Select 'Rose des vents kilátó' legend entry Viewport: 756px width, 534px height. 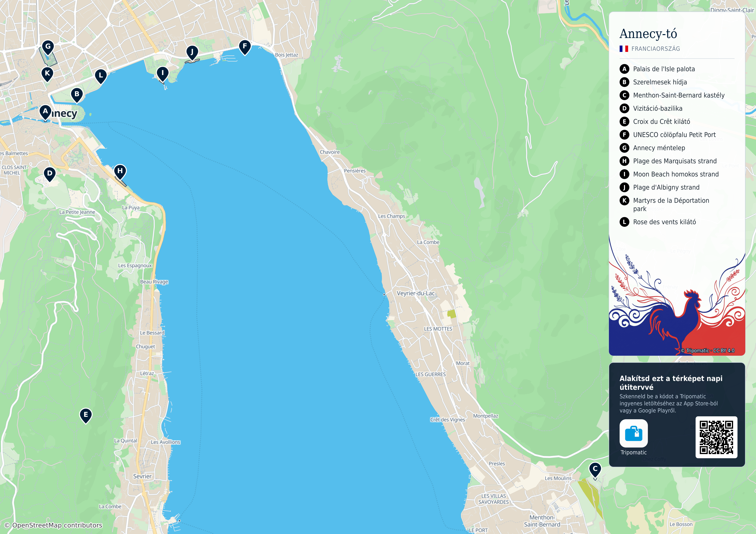coord(664,222)
